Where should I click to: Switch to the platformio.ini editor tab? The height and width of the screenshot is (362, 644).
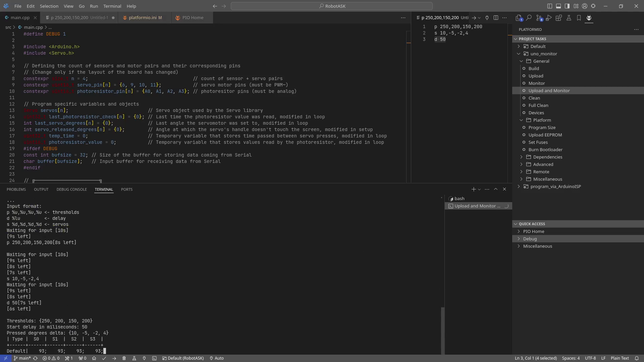145,17
